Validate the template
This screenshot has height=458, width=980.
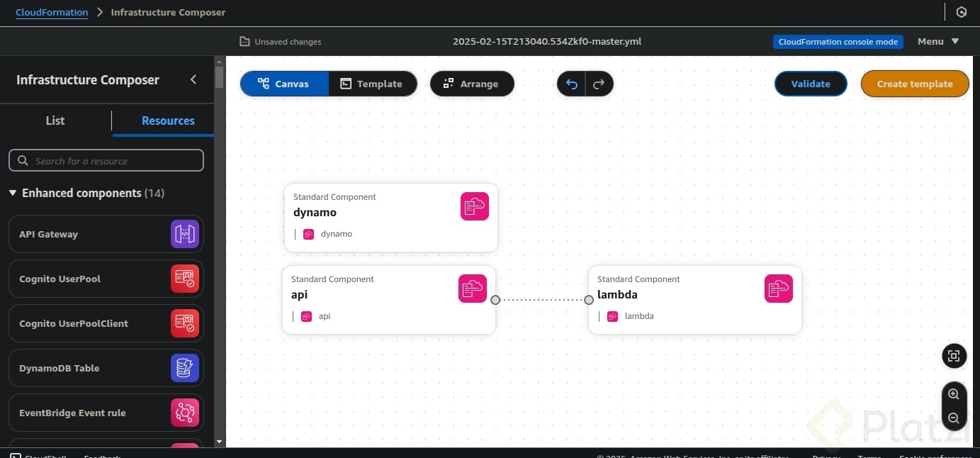coord(811,84)
